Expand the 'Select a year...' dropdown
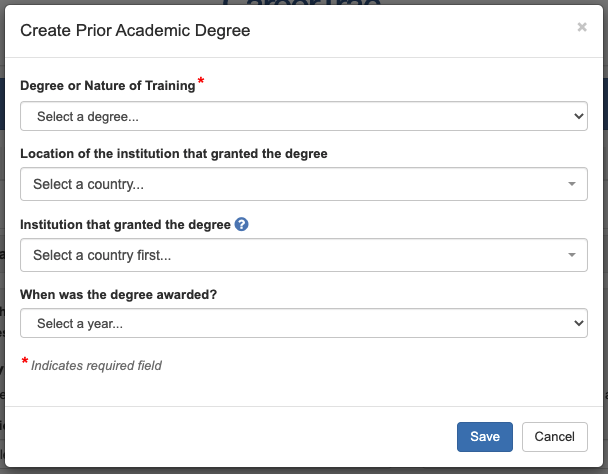 click(303, 323)
